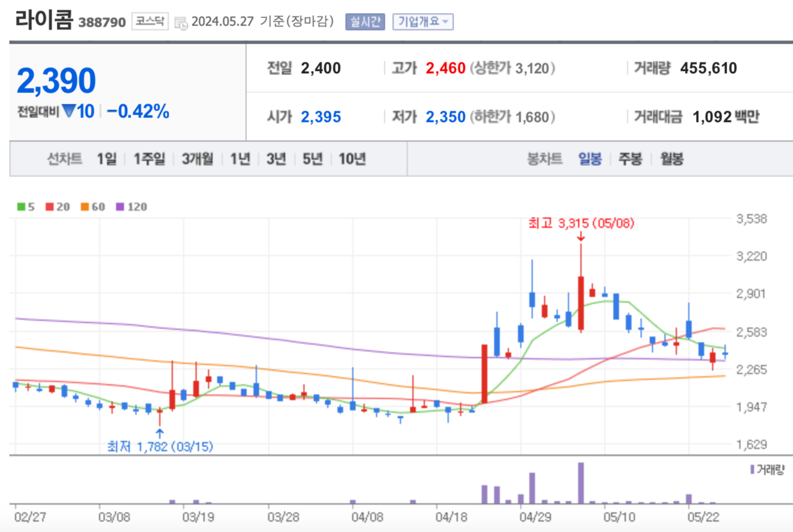Click the green 5-day moving average swatch
The image size is (793, 532).
click(21, 207)
